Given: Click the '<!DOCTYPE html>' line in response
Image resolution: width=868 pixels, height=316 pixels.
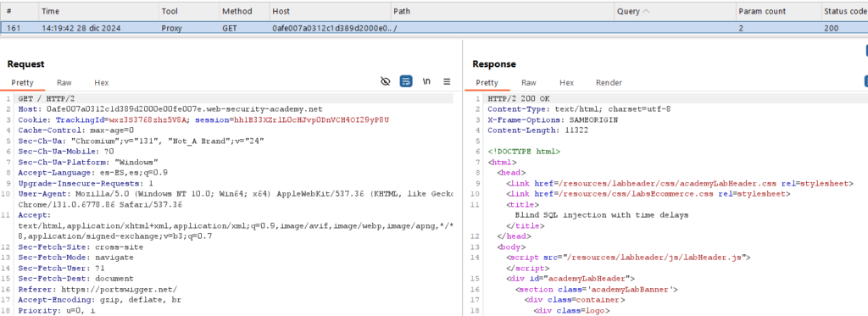Looking at the screenshot, I should 524,151.
